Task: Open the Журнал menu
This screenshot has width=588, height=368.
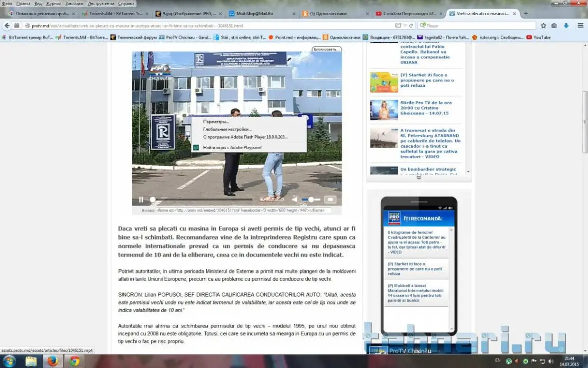Action: [x=54, y=3]
